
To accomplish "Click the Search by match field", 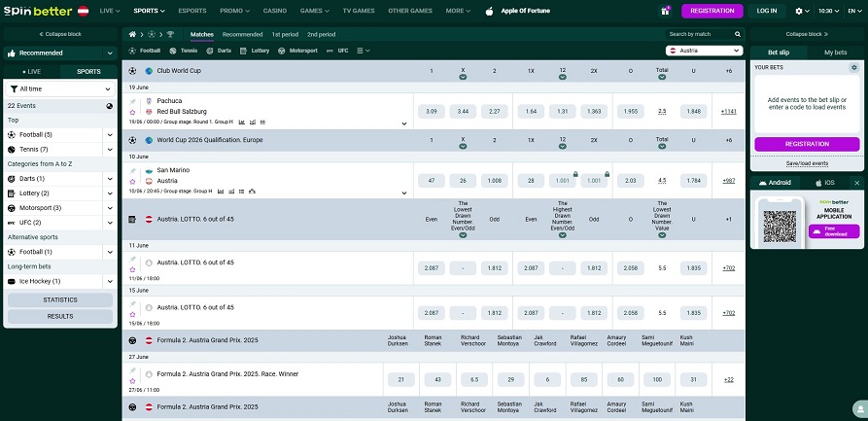I will 699,34.
